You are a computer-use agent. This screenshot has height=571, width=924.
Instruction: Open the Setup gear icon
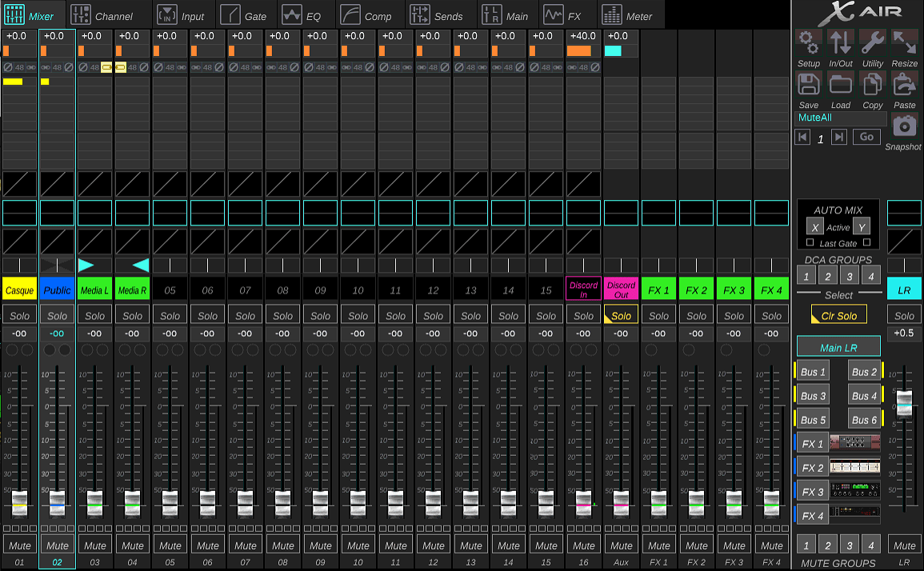pyautogui.click(x=809, y=43)
